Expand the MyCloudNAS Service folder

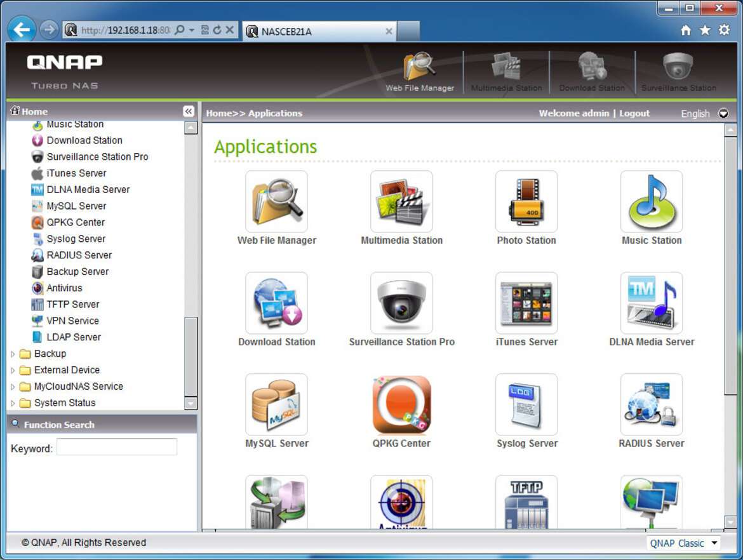(x=13, y=387)
